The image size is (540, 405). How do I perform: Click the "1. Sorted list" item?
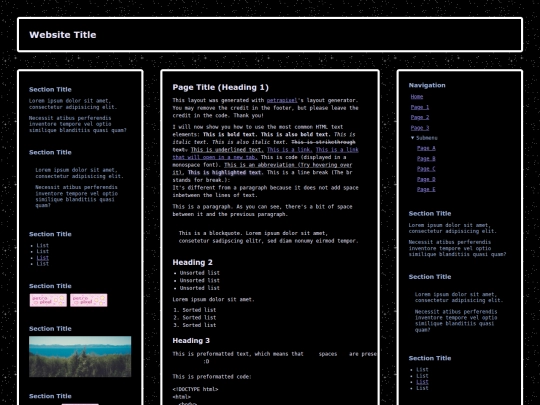tap(195, 310)
